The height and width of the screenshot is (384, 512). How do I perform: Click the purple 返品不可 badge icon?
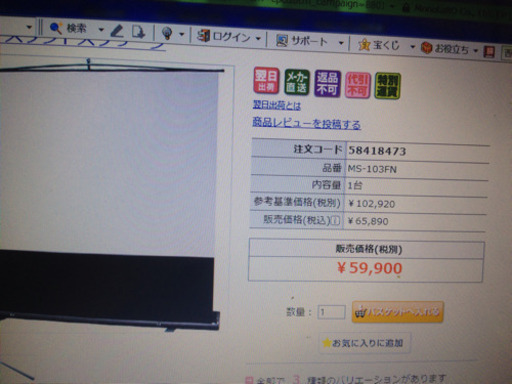[x=327, y=84]
